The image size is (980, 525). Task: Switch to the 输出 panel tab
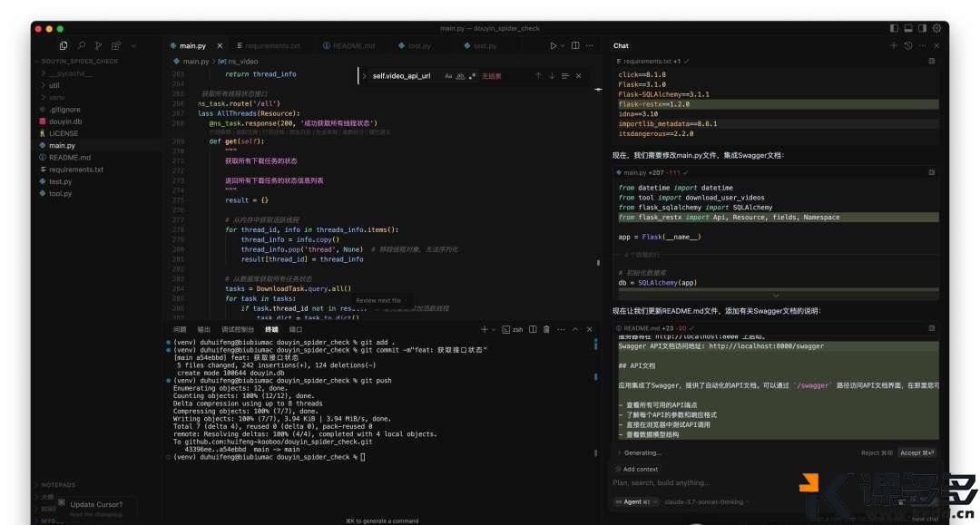tap(203, 330)
